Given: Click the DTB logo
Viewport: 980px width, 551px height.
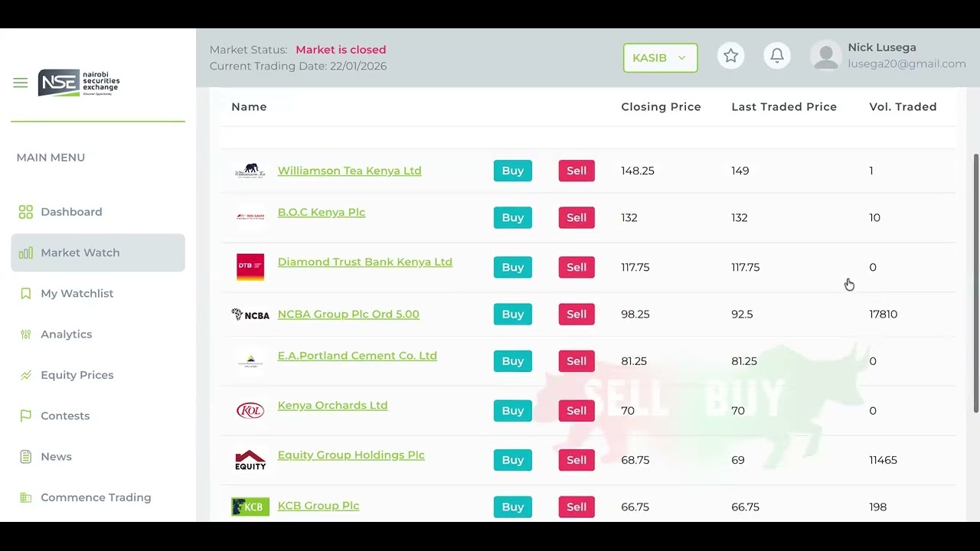Looking at the screenshot, I should tap(250, 267).
